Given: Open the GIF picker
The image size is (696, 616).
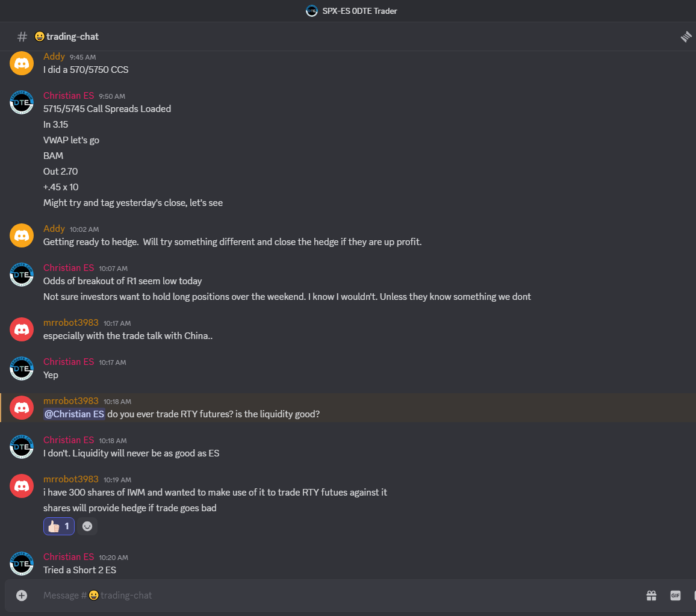Looking at the screenshot, I should pos(675,596).
